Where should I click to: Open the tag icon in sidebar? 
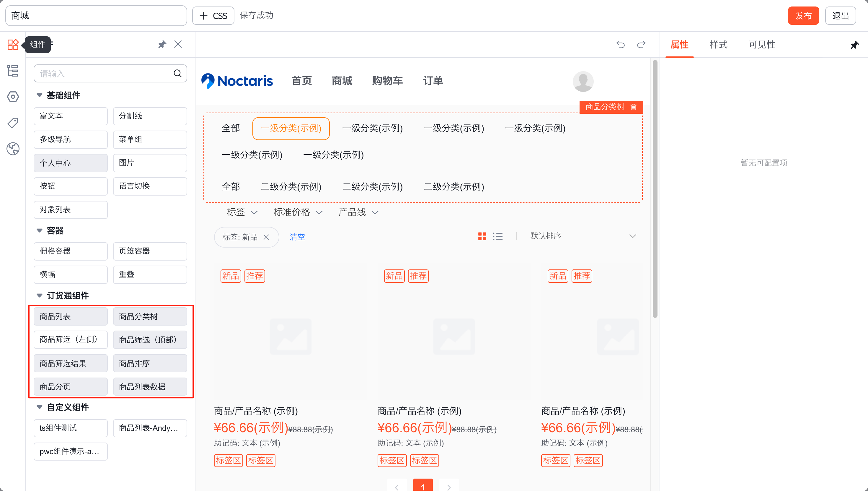pos(13,123)
